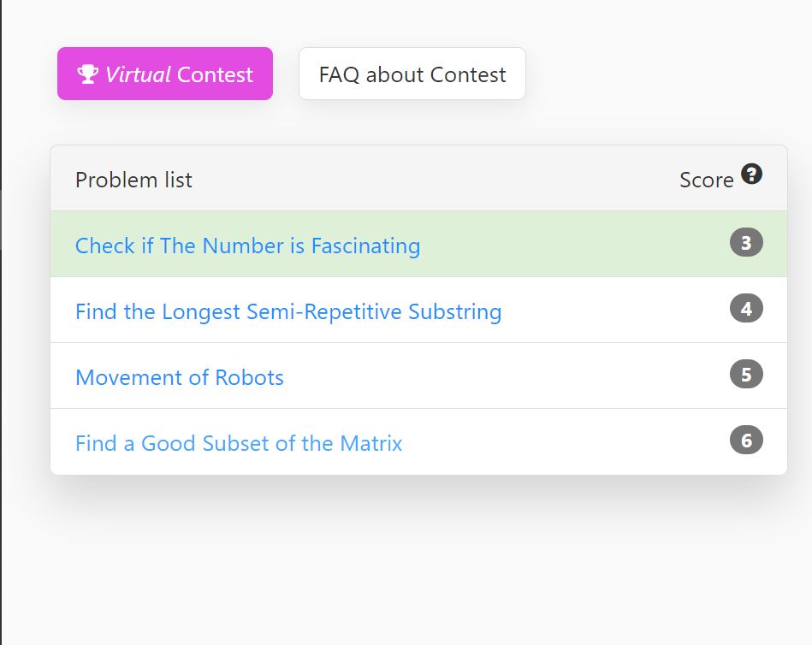The width and height of the screenshot is (812, 645).
Task: Open Find the Longest Semi-Repetitive Substring problem
Action: (288, 311)
